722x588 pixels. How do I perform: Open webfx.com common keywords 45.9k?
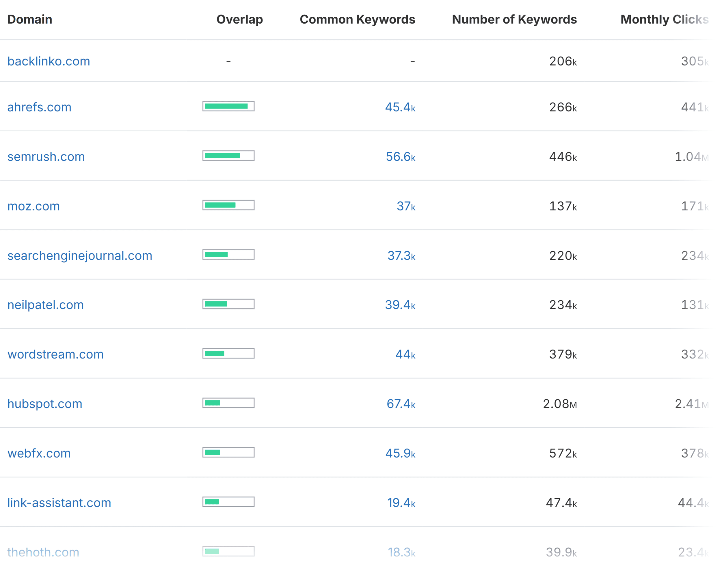pyautogui.click(x=401, y=453)
